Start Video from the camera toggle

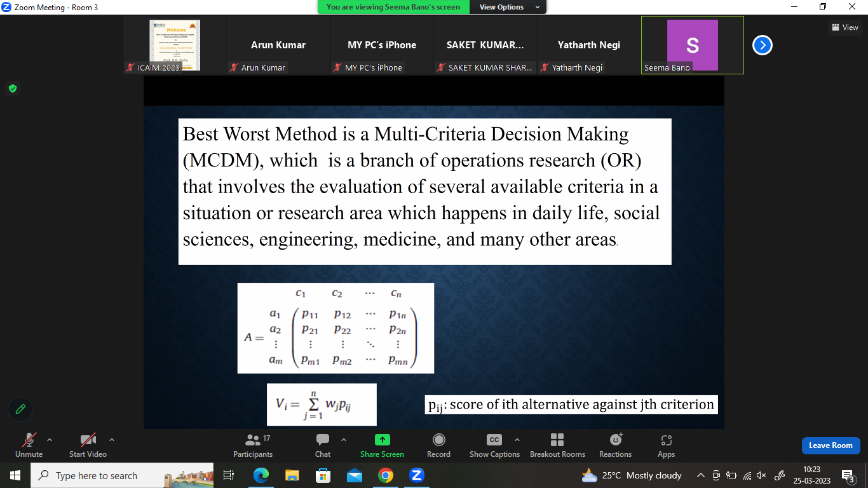point(88,445)
